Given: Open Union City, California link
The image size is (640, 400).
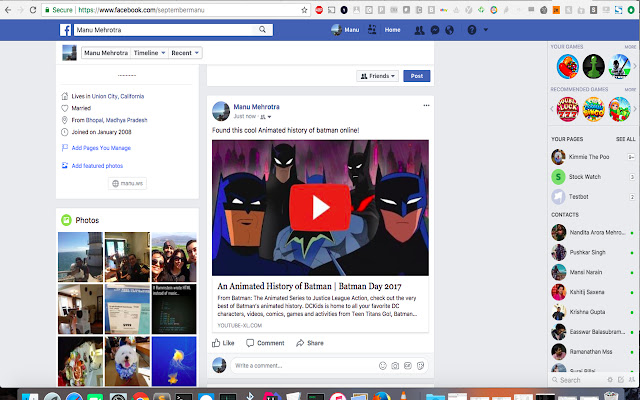Looking at the screenshot, I should (118, 96).
